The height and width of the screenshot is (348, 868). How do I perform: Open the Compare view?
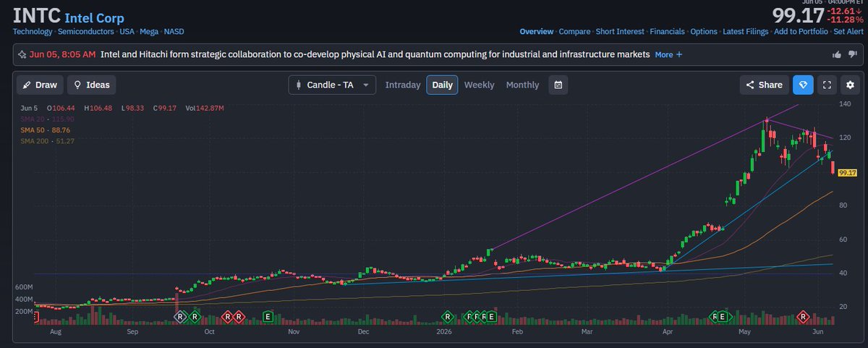click(x=574, y=32)
